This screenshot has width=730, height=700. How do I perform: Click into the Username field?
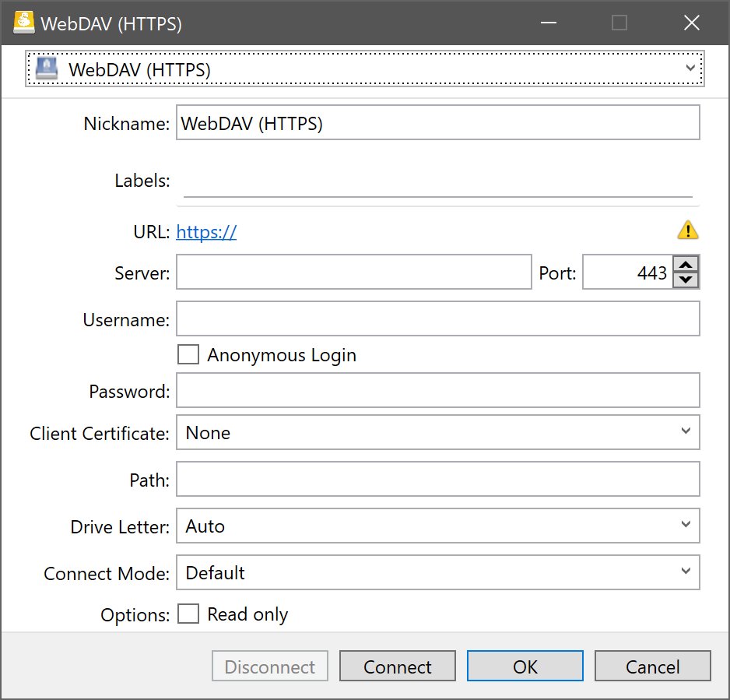click(x=437, y=319)
